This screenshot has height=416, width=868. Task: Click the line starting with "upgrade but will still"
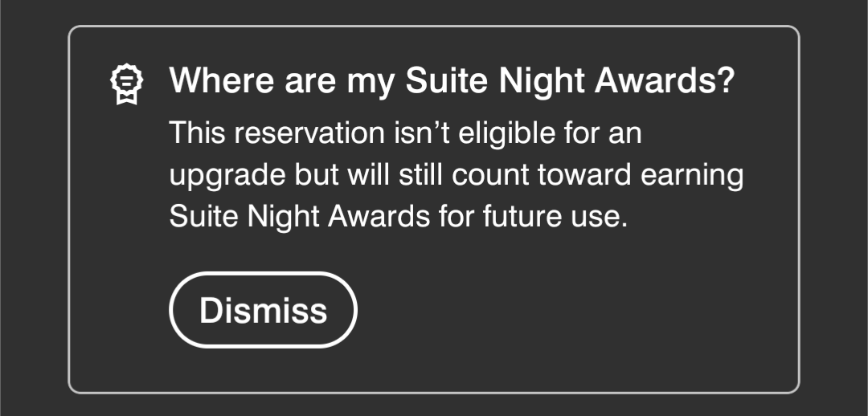point(456,176)
